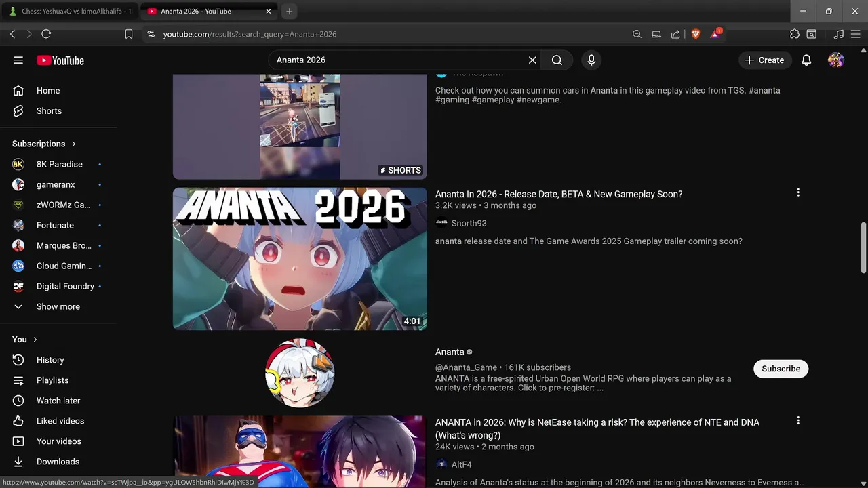868x488 pixels.
Task: Open the browser main menu
Action: tap(856, 34)
